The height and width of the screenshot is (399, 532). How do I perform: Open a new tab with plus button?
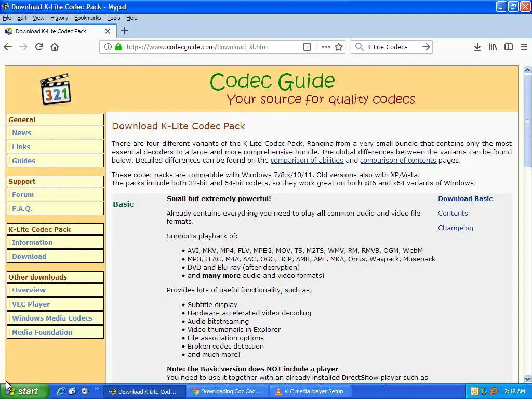125,31
